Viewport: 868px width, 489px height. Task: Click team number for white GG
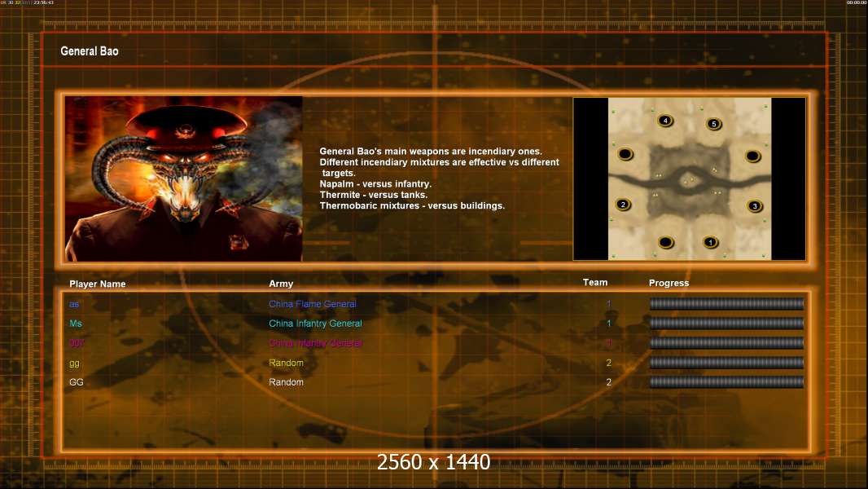tap(608, 382)
